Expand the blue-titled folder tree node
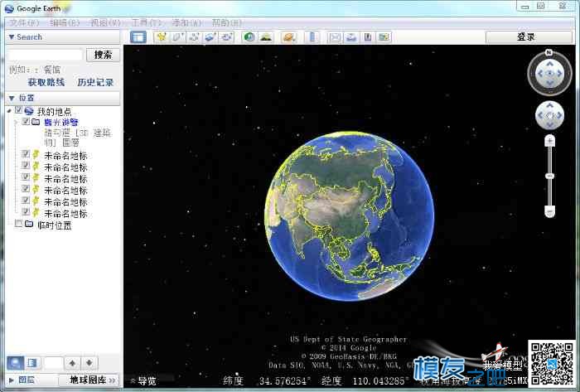This screenshot has width=580, height=392. pyautogui.click(x=16, y=122)
